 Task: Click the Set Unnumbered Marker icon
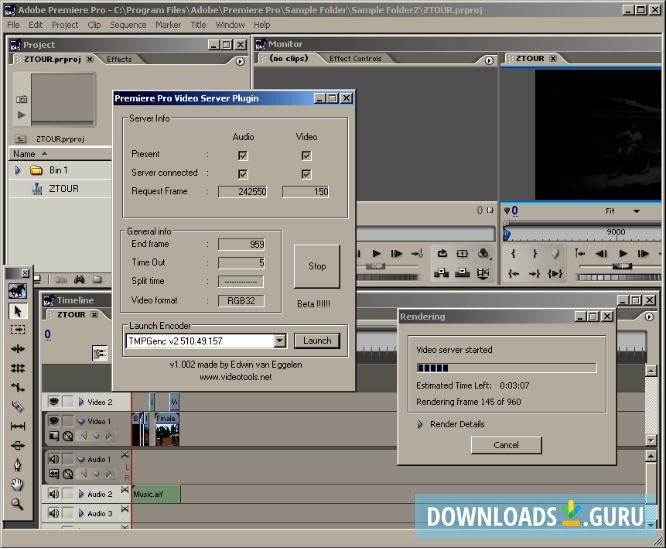(x=555, y=254)
